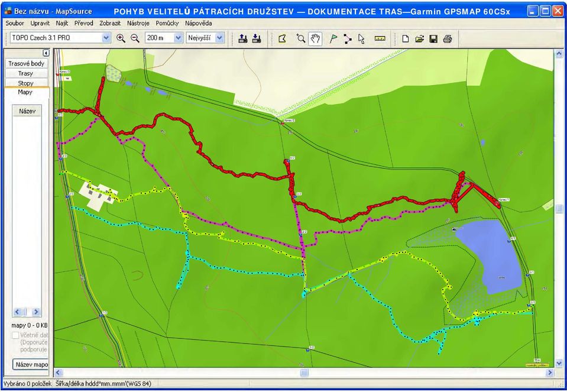Image resolution: width=567 pixels, height=392 pixels.
Task: Click the print icon
Action: (x=448, y=38)
